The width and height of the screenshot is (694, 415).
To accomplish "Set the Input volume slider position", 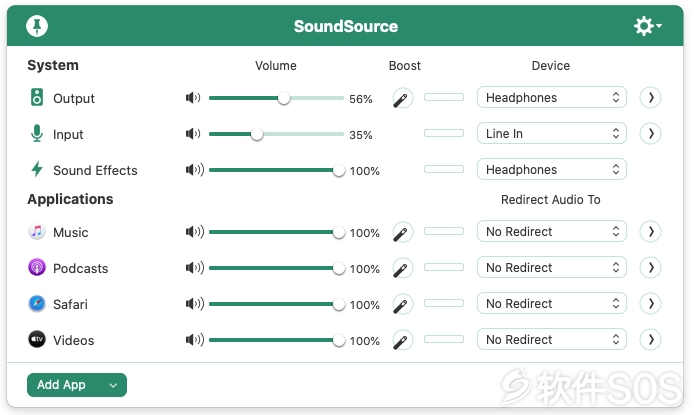I will click(276, 134).
